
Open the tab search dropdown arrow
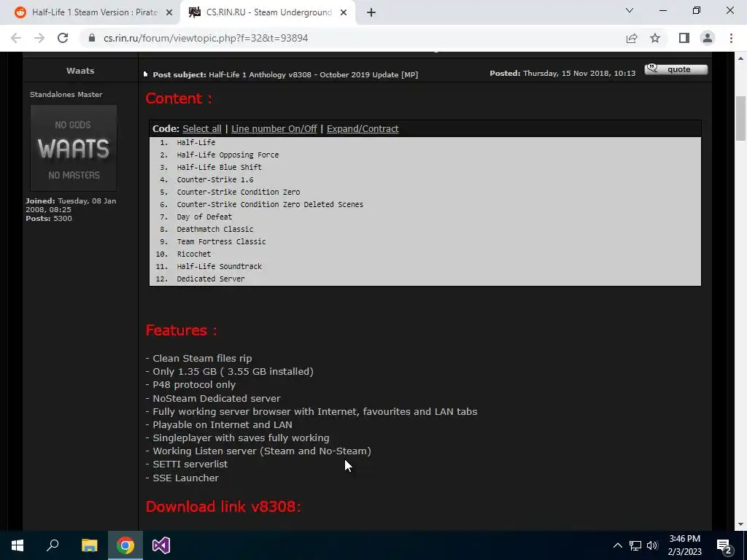[x=630, y=10]
